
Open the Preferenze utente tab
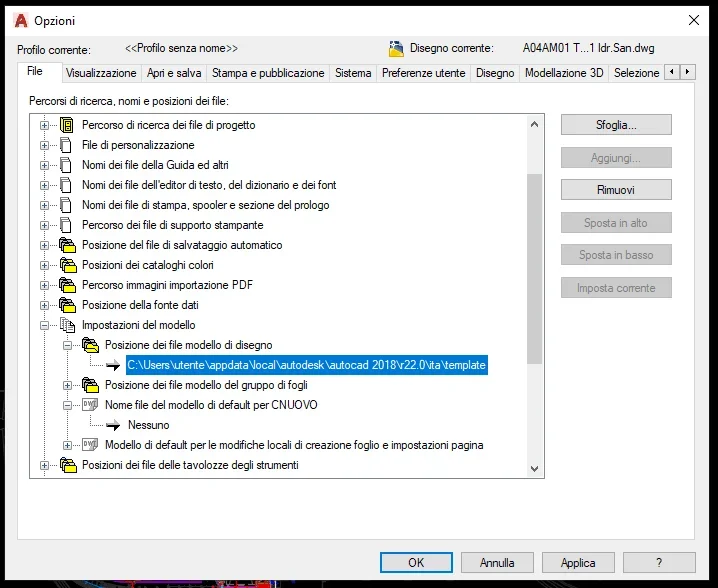(x=424, y=73)
